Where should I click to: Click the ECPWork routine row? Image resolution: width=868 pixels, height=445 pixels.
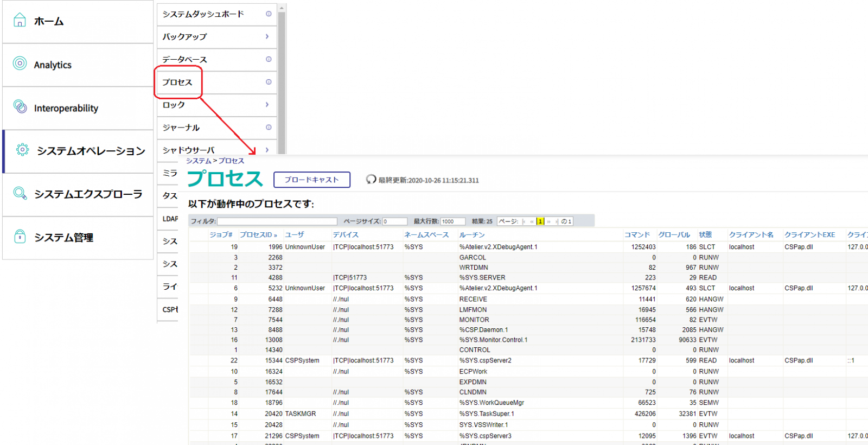tap(473, 372)
